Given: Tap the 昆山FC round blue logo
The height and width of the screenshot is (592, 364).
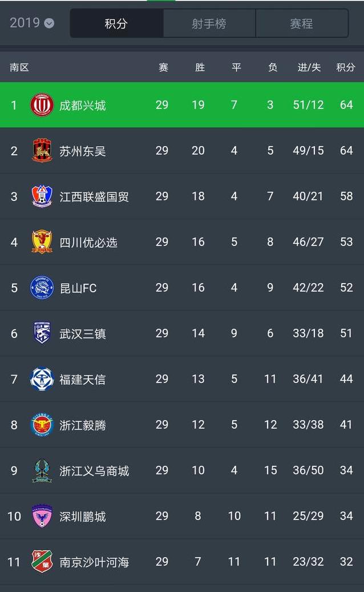Looking at the screenshot, I should pos(42,287).
